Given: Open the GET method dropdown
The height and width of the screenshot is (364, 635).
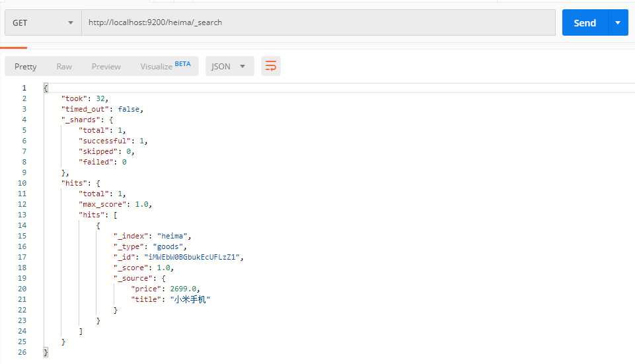Looking at the screenshot, I should (43, 22).
